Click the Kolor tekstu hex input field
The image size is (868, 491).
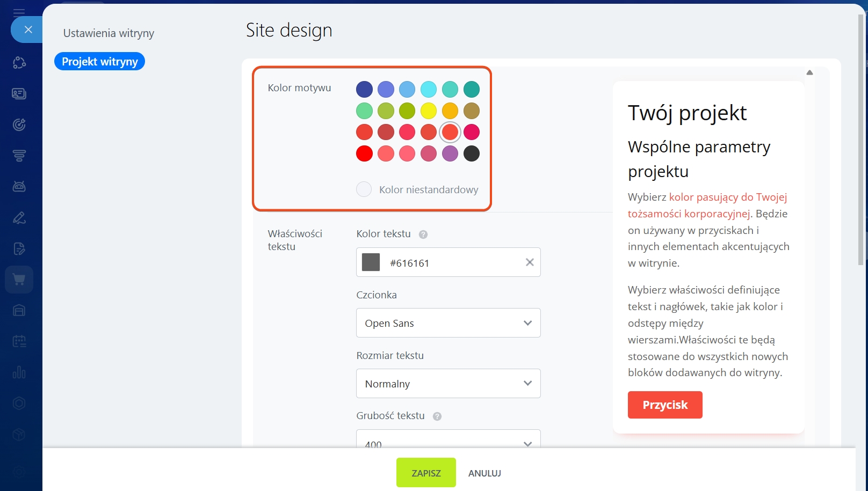451,263
